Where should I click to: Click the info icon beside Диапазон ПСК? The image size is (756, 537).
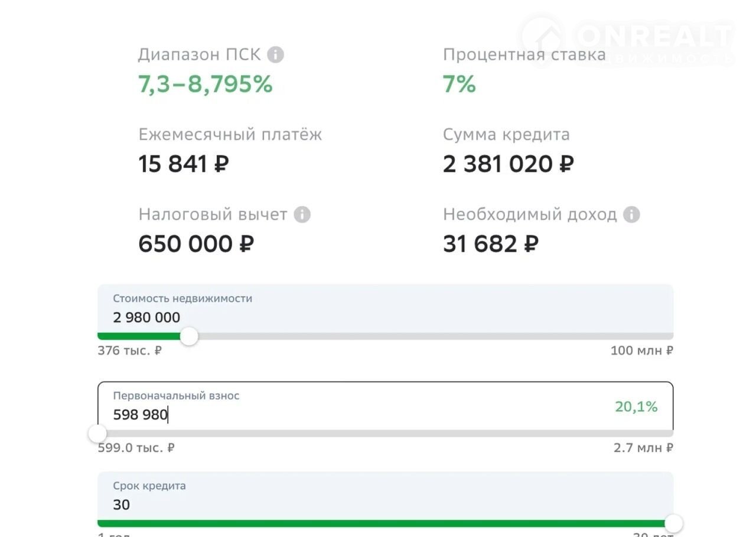tap(275, 55)
